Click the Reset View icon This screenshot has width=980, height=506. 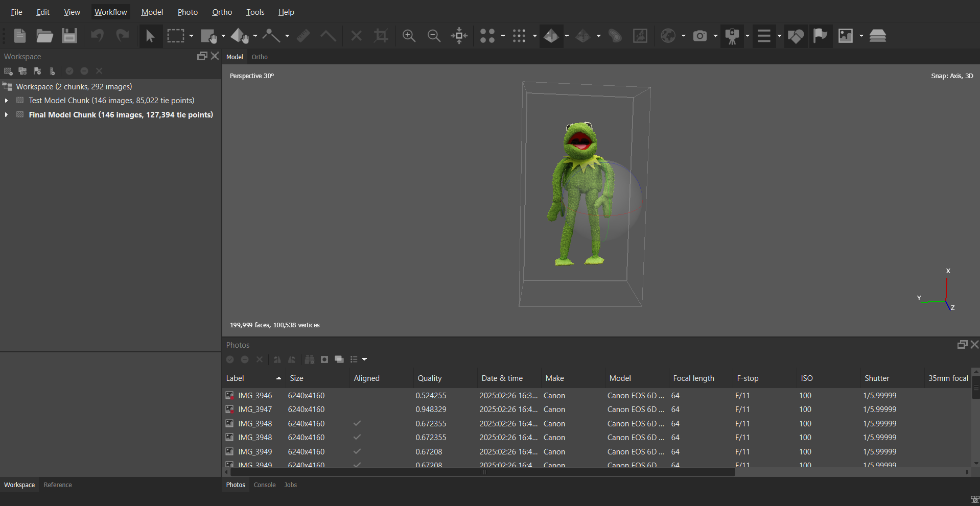459,36
